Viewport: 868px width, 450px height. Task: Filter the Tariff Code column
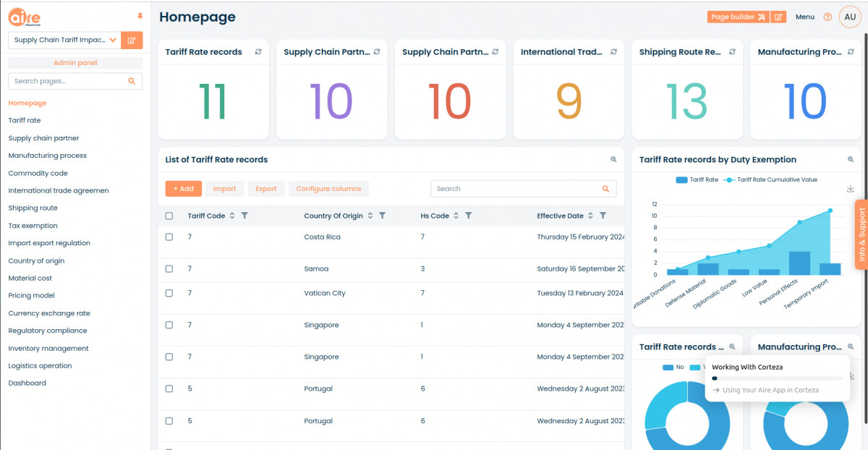tap(244, 216)
